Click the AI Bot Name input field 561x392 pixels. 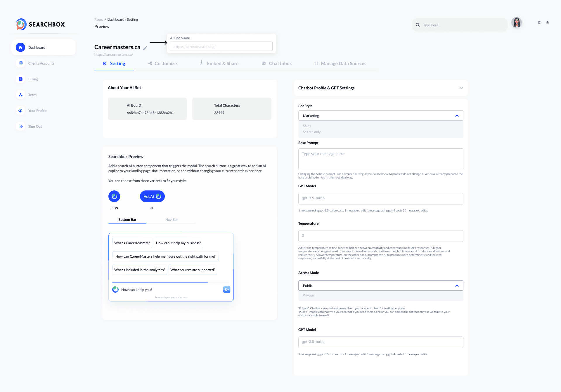tap(221, 46)
